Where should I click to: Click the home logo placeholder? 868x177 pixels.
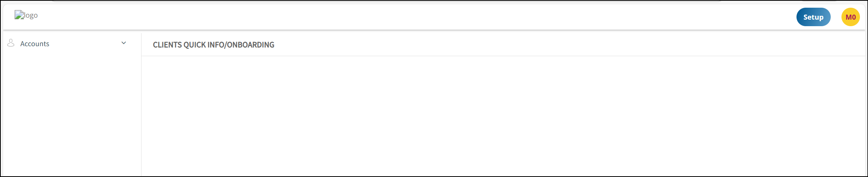pyautogui.click(x=26, y=15)
